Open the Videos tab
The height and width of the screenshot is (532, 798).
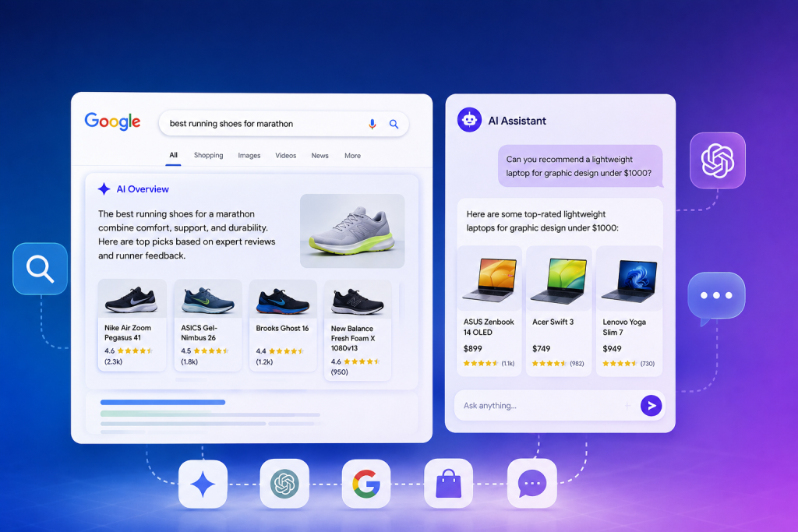point(285,156)
